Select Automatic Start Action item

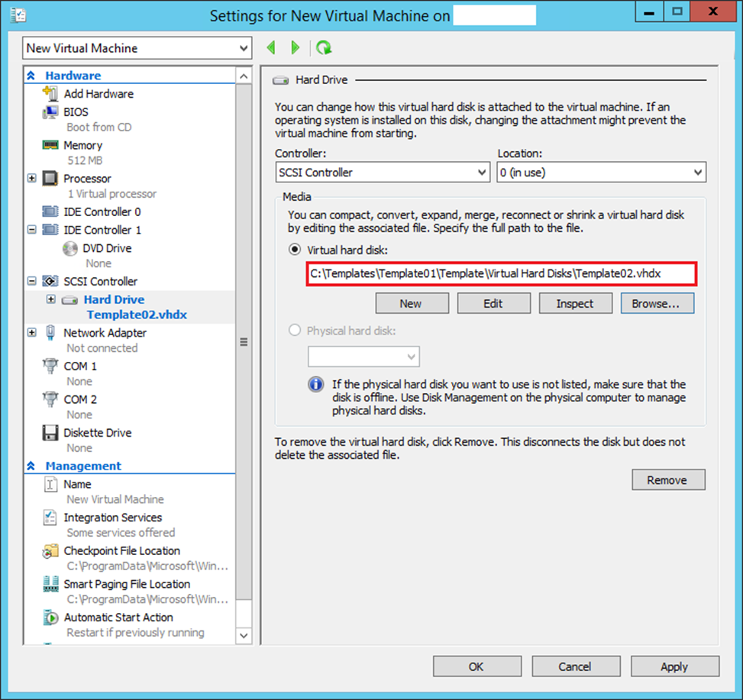tap(118, 618)
